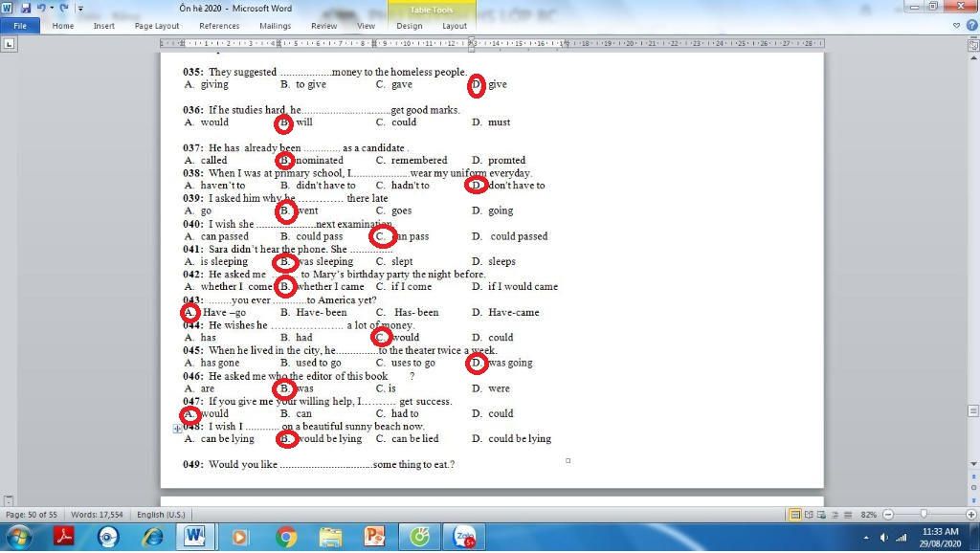Viewport: 980px width, 553px height.
Task: Click 'if I would came' option in question 042
Action: tap(523, 287)
